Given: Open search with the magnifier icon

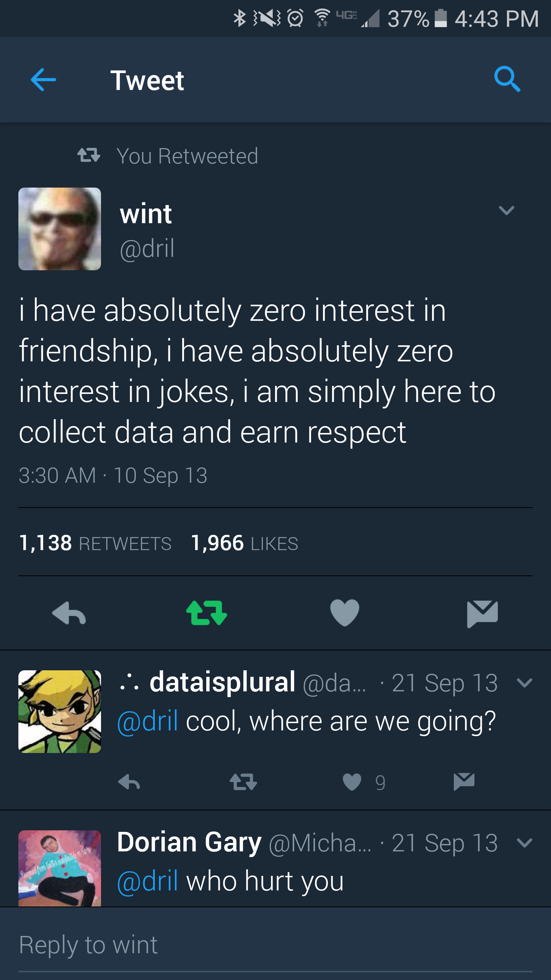Looking at the screenshot, I should 507,79.
